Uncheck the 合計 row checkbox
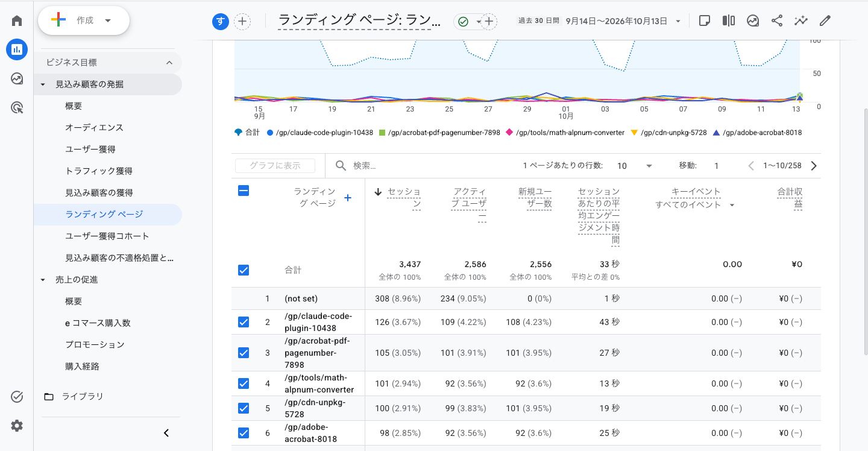 coord(244,270)
